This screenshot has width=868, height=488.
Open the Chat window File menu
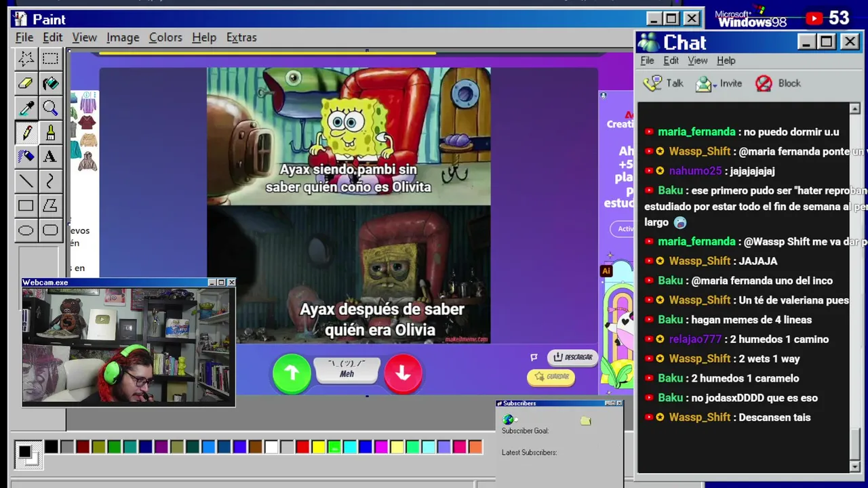[x=647, y=60]
